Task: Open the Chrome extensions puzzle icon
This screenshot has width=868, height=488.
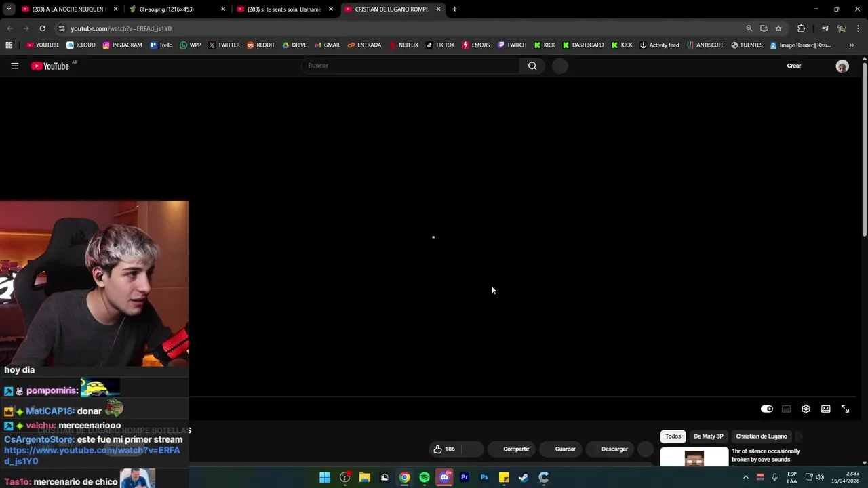Action: tap(801, 28)
